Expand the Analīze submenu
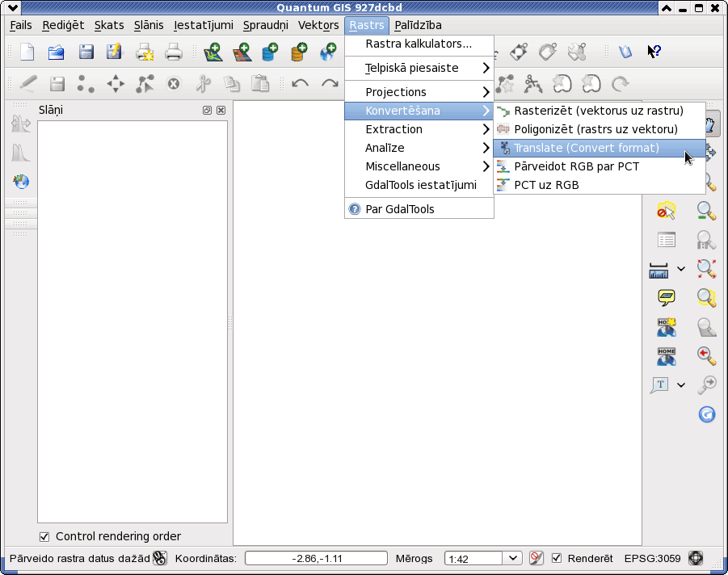728x575 pixels. pyautogui.click(x=419, y=148)
